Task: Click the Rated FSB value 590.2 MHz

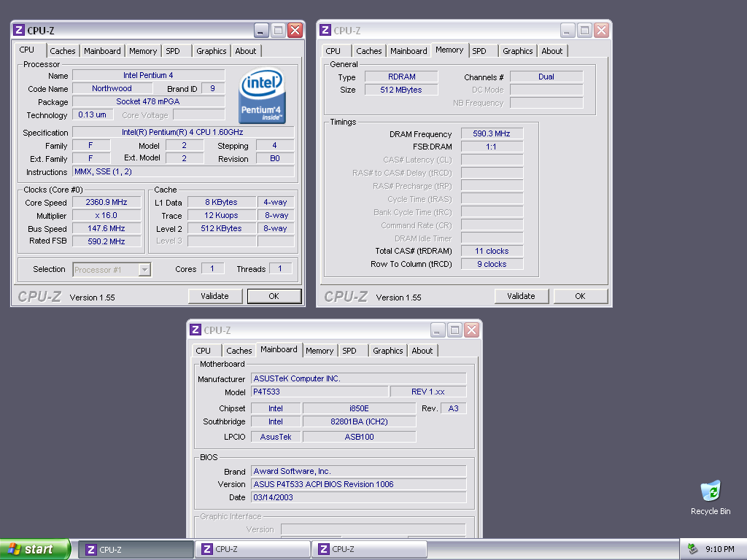Action: coord(107,241)
